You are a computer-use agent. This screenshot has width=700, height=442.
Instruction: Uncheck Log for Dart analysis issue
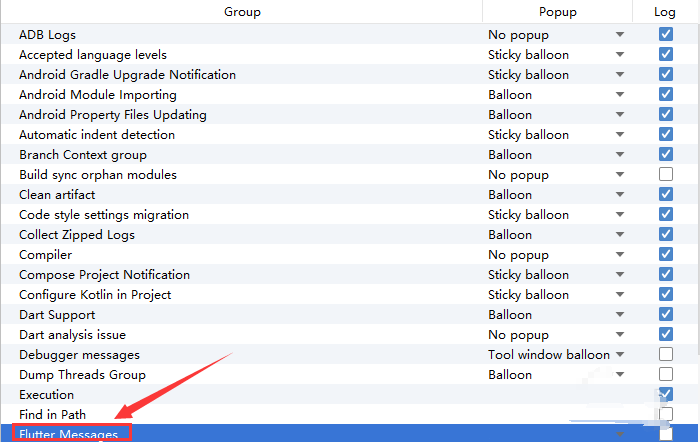(x=666, y=334)
